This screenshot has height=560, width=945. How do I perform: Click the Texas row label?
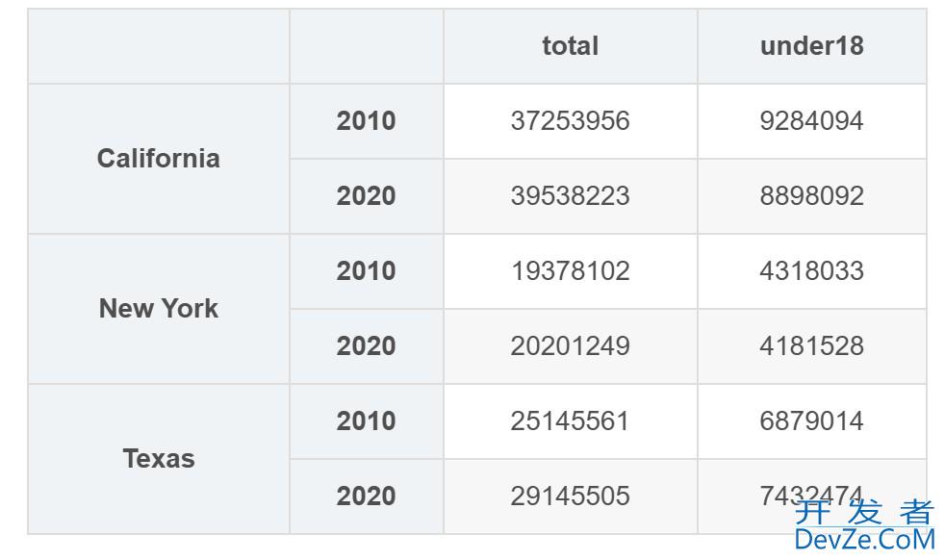[159, 459]
